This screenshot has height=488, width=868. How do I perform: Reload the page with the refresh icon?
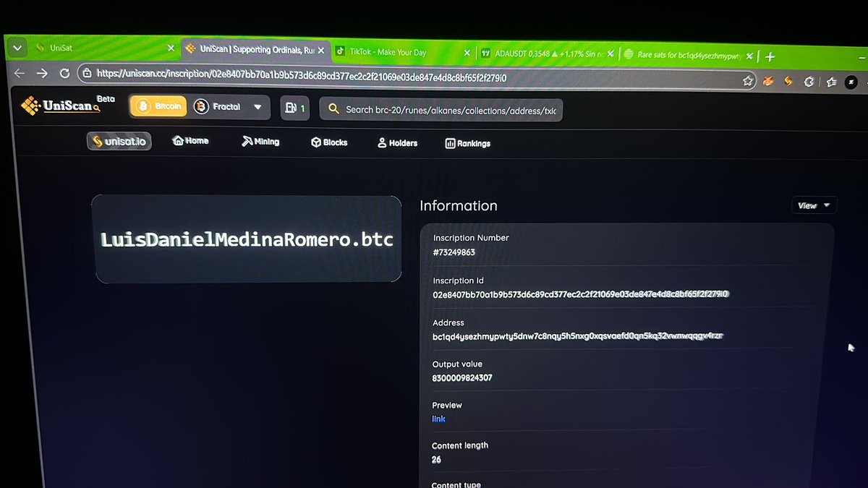pyautogui.click(x=65, y=73)
